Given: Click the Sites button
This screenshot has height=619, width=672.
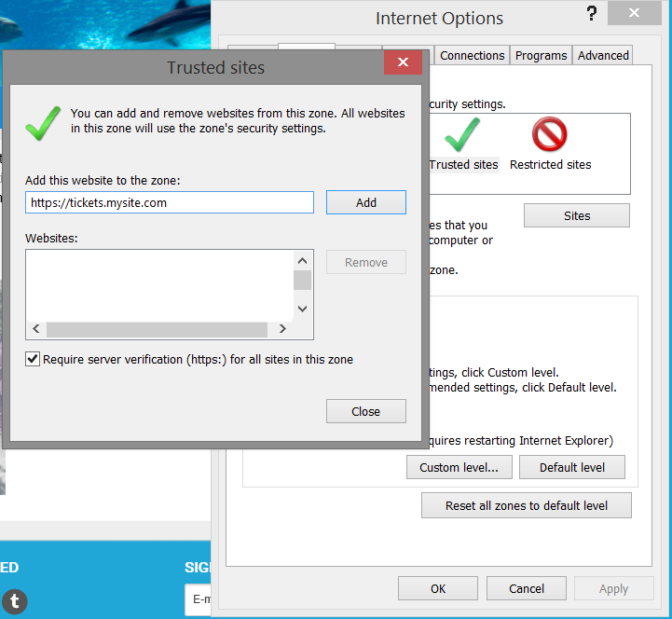Looking at the screenshot, I should 576,215.
